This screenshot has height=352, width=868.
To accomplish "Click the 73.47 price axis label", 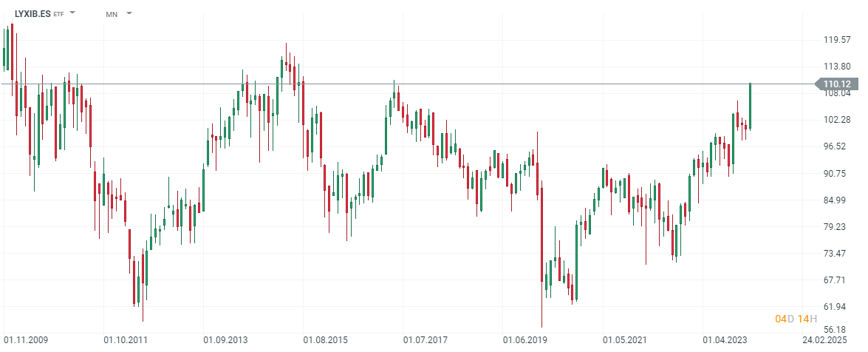I will click(x=836, y=253).
